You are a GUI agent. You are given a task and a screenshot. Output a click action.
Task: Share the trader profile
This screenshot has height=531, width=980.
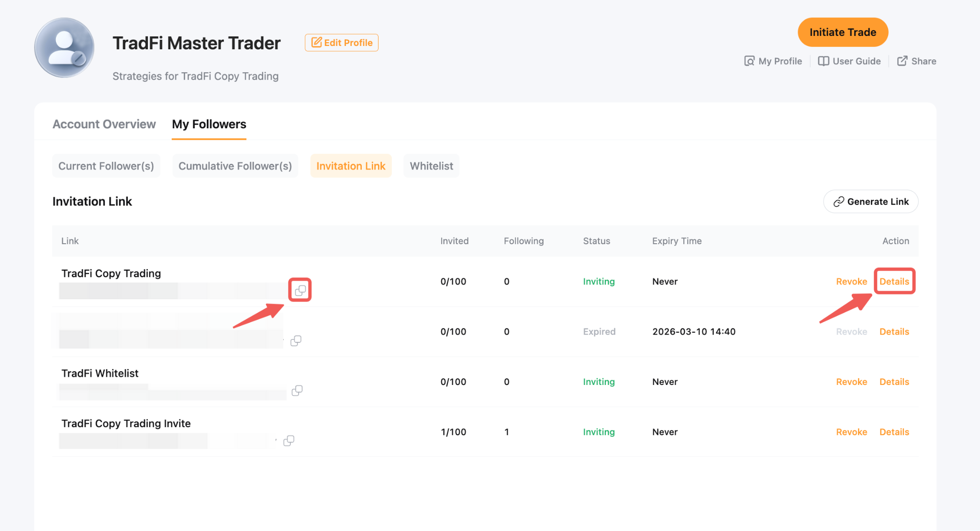[916, 61]
